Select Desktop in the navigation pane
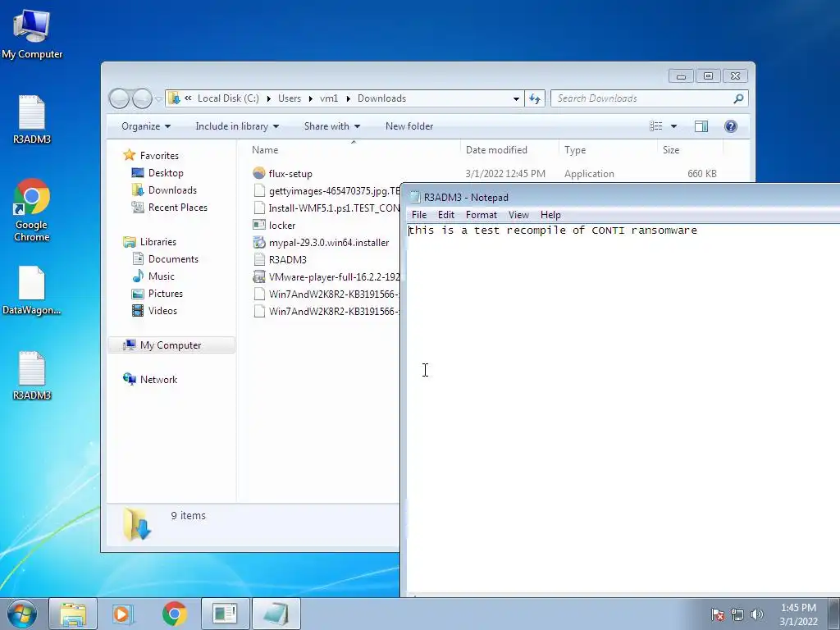Viewport: 840px width, 630px height. coord(157,173)
